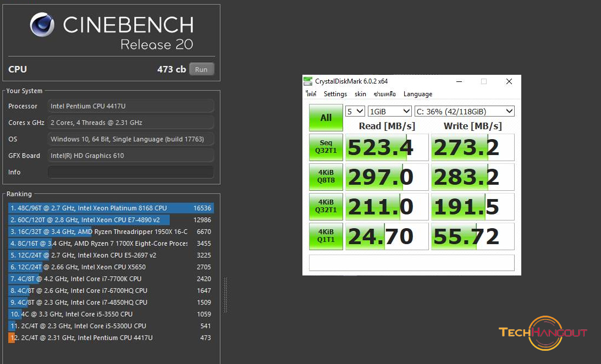This screenshot has height=364, width=601.
Task: Click the 4KiB Q8T8 read result 297.0
Action: 387,177
